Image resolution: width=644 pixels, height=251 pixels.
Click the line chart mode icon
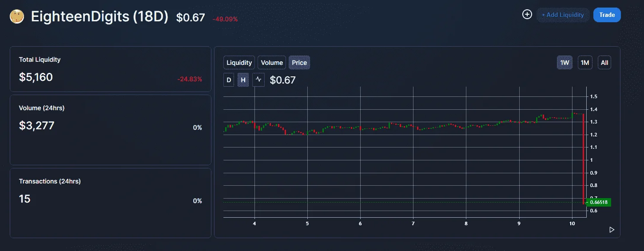click(x=258, y=80)
